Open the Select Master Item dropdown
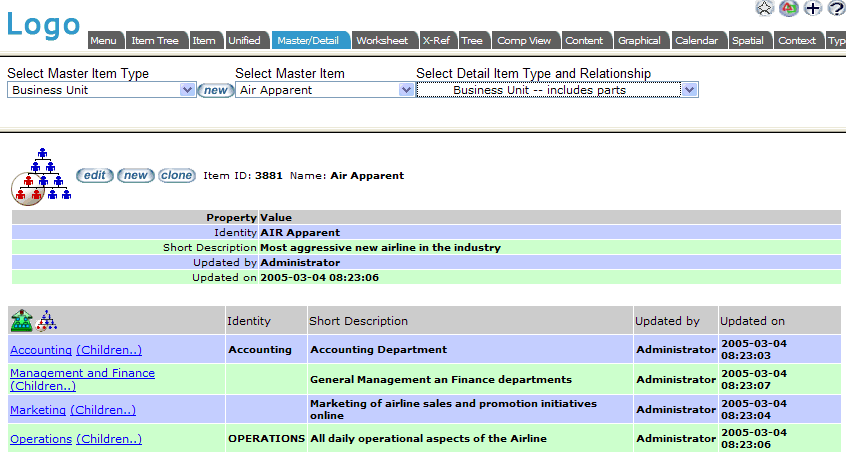The image size is (846, 457). (x=324, y=90)
